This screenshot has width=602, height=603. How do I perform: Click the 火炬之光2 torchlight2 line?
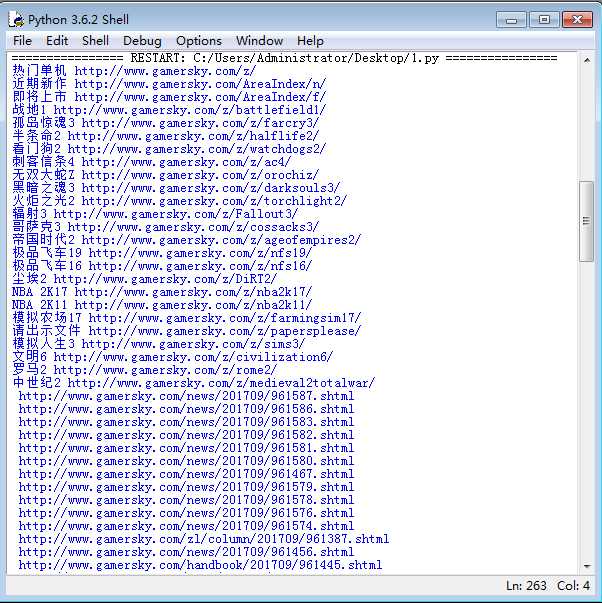coord(179,201)
